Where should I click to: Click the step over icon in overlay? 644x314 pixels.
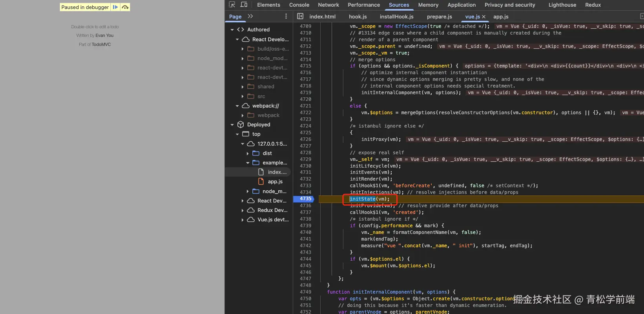125,7
